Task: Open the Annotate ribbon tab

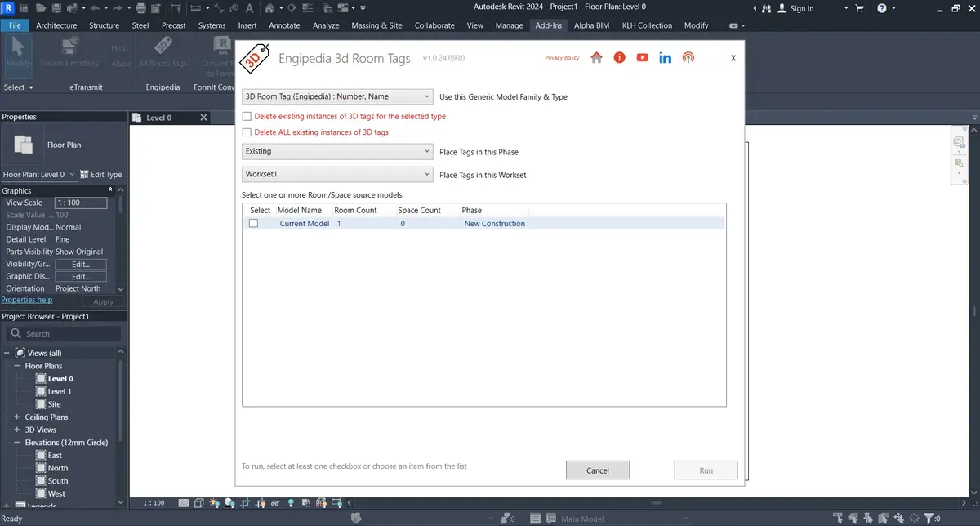Action: [284, 25]
